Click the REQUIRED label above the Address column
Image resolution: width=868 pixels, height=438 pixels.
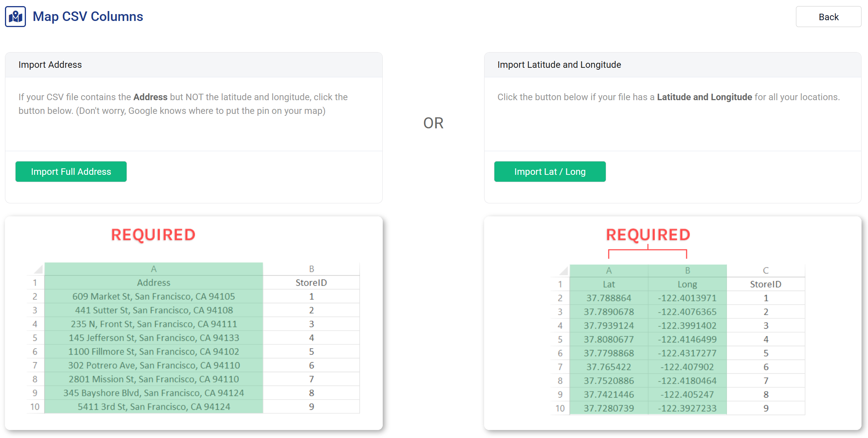tap(153, 235)
